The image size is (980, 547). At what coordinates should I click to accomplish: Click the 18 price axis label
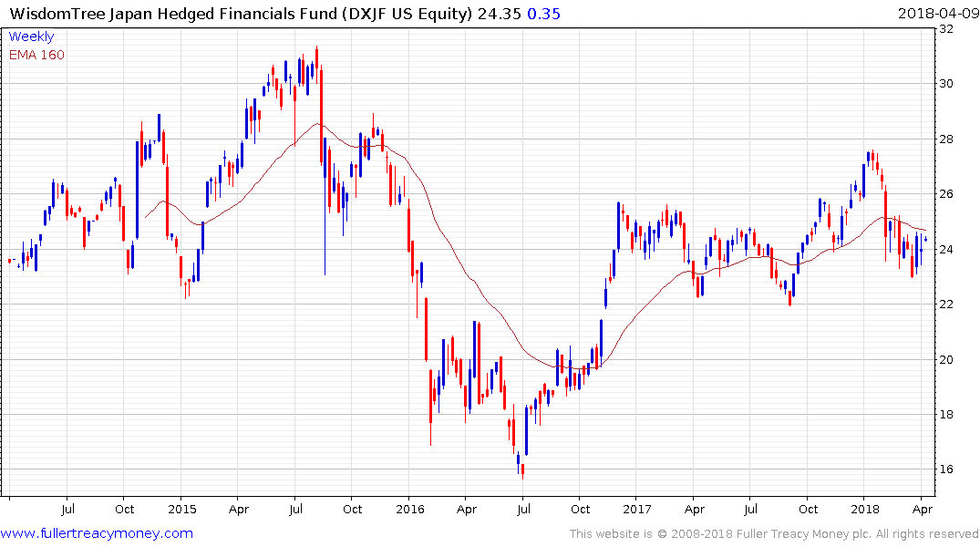946,415
